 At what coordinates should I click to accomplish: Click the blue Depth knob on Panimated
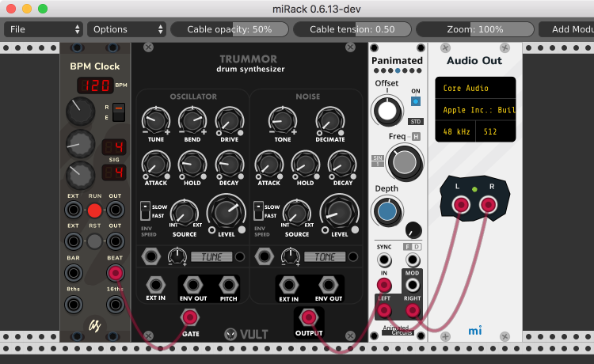[x=386, y=212]
